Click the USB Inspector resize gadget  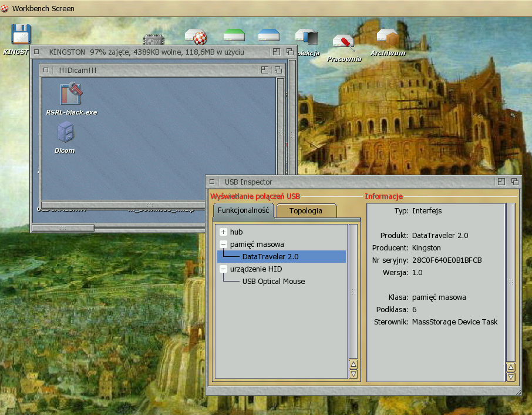pyautogui.click(x=518, y=392)
